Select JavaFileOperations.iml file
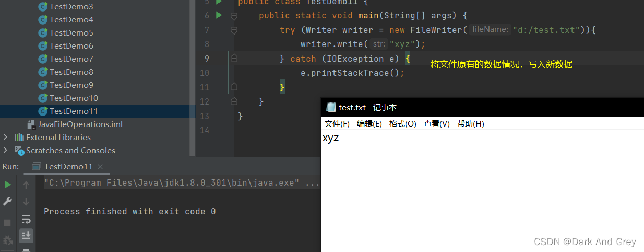The height and width of the screenshot is (252, 644). 80,124
